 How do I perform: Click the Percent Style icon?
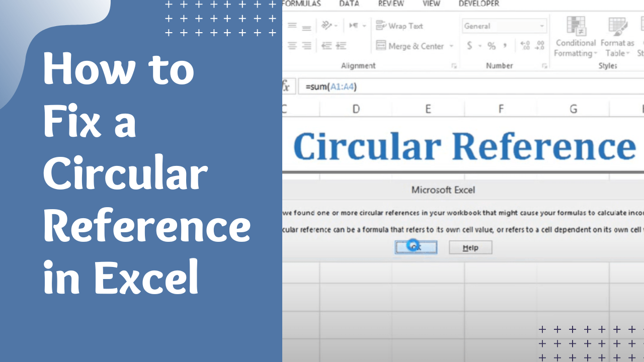click(491, 46)
